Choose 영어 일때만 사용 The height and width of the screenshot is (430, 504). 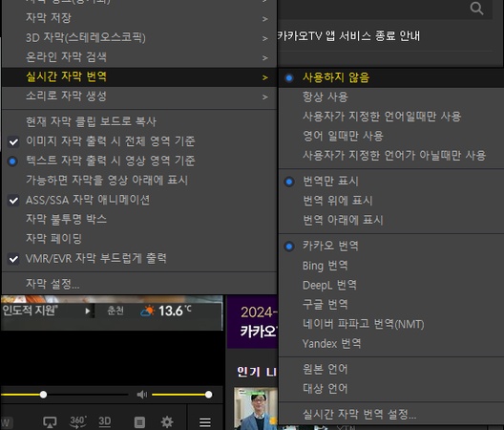(391, 136)
